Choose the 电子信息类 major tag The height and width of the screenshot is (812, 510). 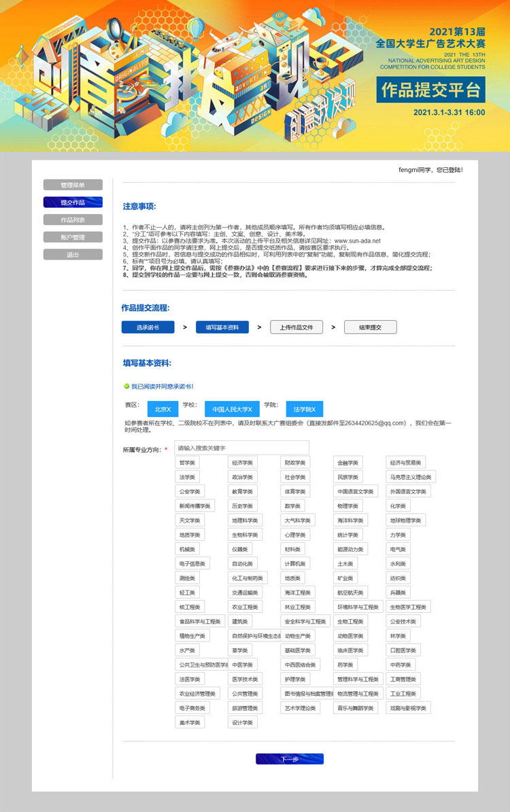click(193, 565)
